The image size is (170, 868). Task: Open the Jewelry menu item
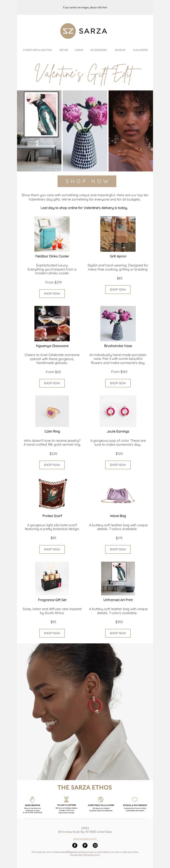tap(120, 50)
